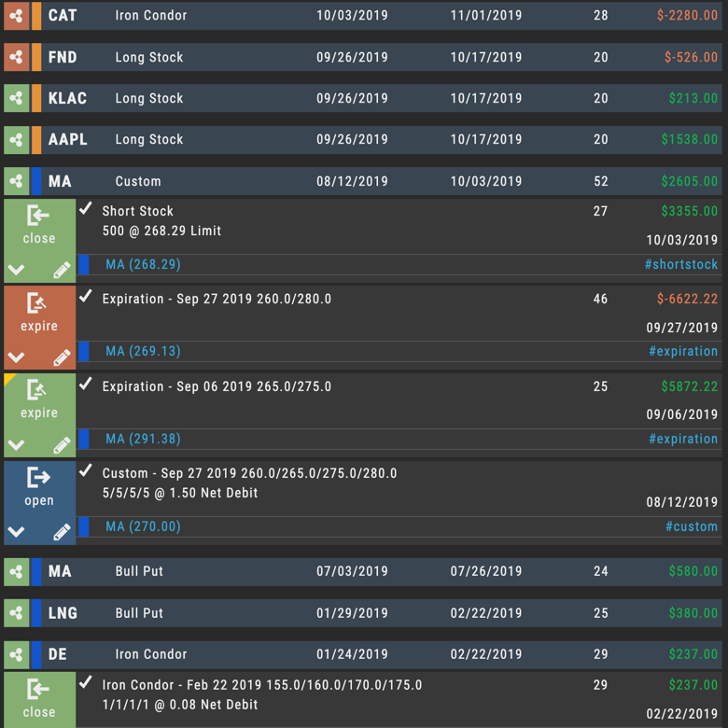728x728 pixels.
Task: Follow the #shortstock tag link
Action: (681, 264)
